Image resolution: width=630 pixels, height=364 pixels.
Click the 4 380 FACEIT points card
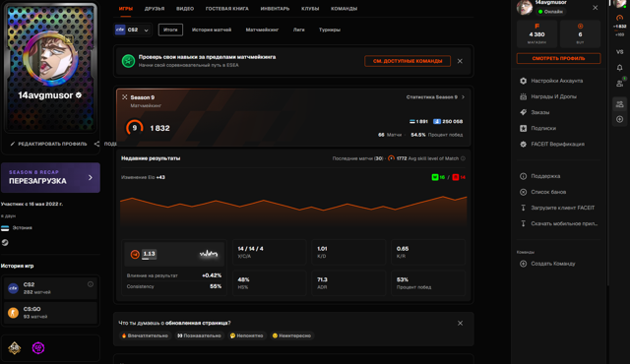536,34
